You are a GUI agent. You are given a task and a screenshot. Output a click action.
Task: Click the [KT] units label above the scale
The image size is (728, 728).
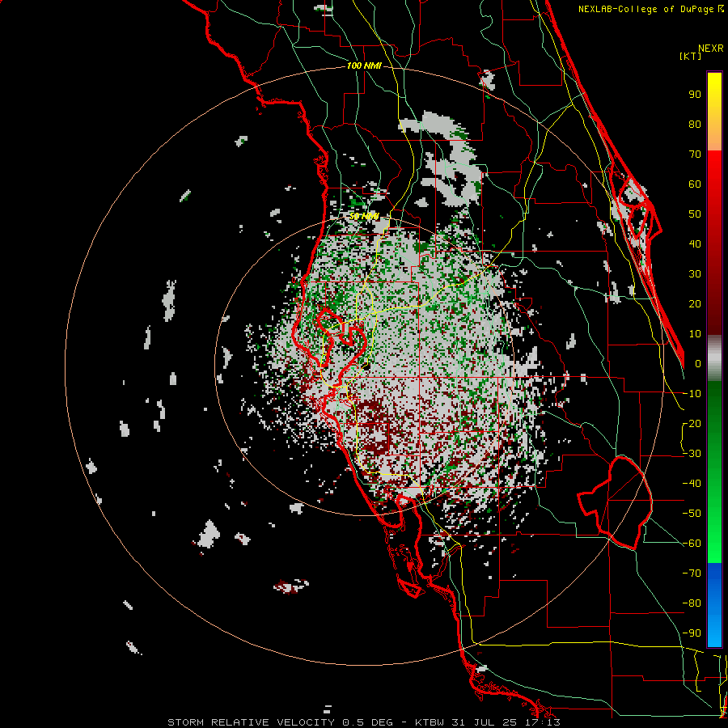coord(691,56)
